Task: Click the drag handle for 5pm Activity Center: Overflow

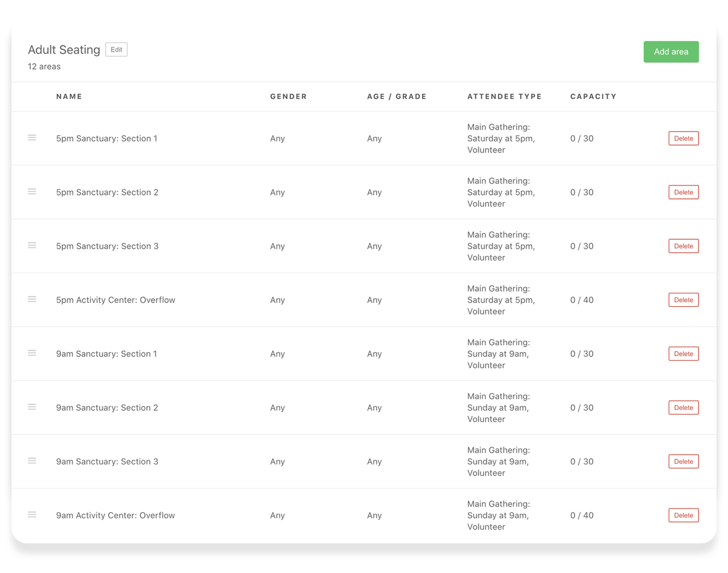Action: coord(32,299)
